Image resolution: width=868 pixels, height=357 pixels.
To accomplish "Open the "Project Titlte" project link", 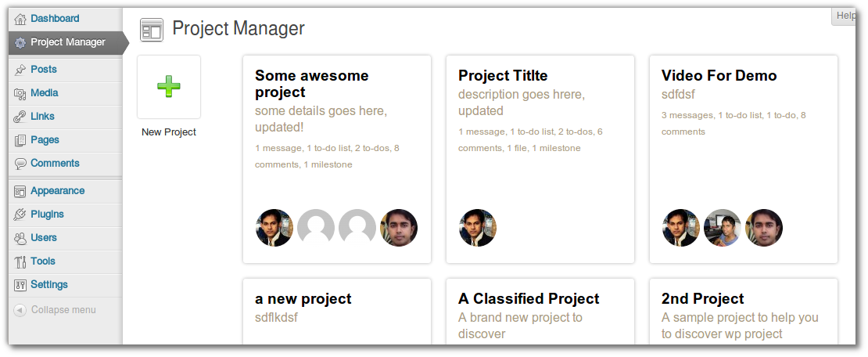I will tap(503, 76).
